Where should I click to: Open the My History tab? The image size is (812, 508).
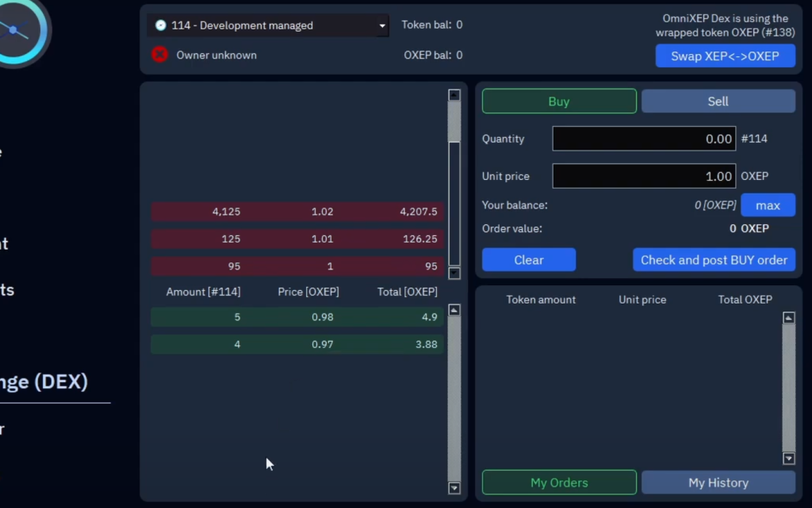click(x=718, y=483)
